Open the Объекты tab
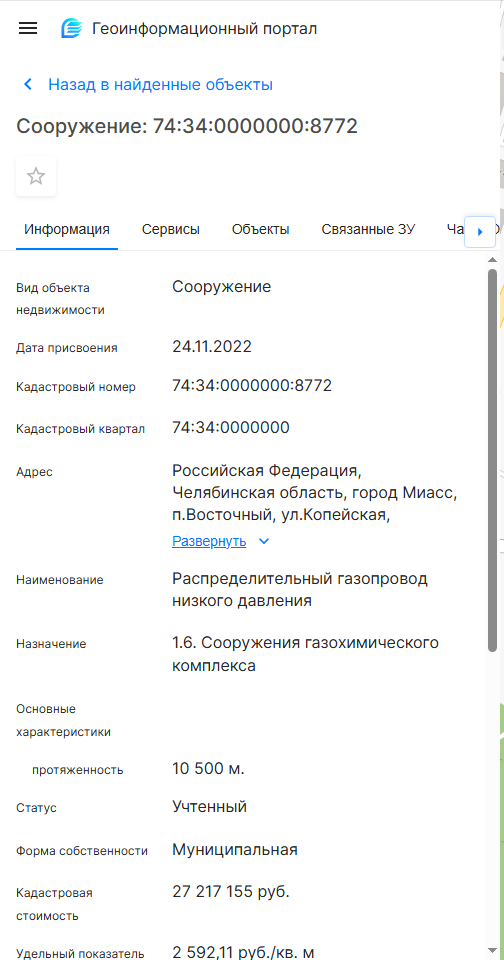 260,230
